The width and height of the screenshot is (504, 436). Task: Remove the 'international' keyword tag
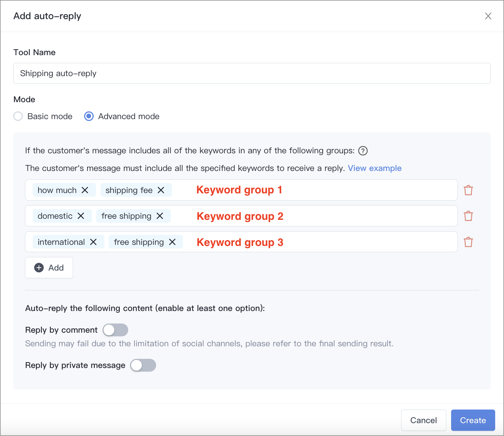tap(93, 242)
